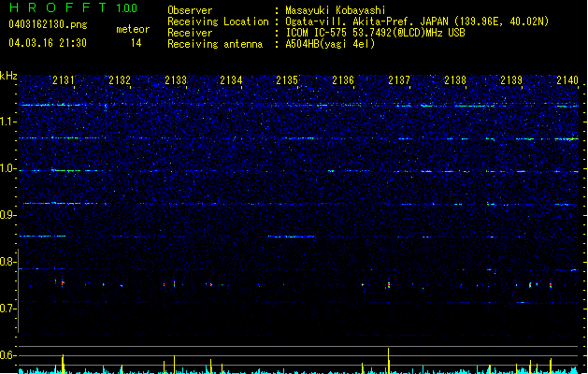Click the 2140 time marker

[567, 79]
